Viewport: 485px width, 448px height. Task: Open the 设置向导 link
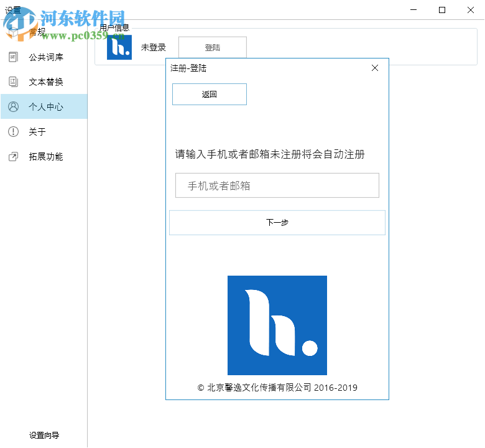click(x=44, y=436)
